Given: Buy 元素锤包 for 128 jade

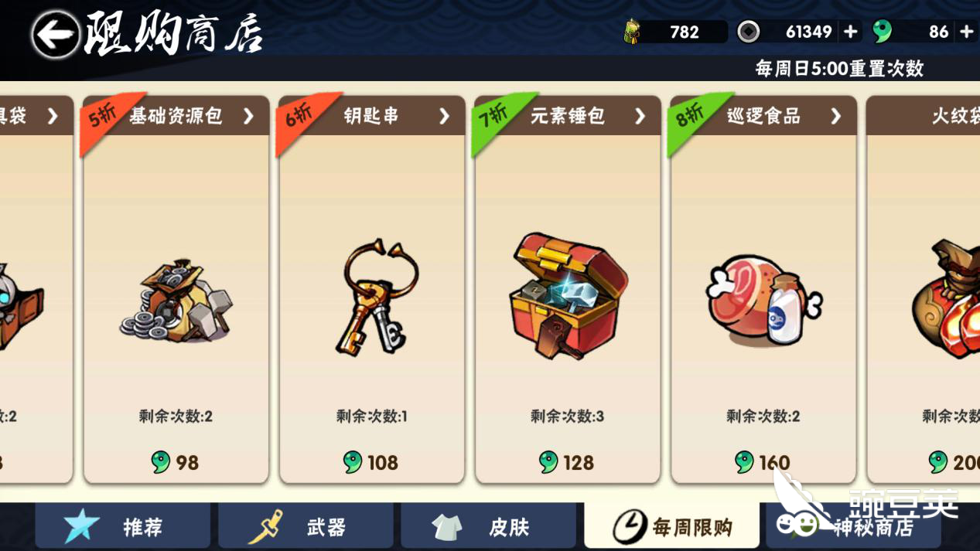Looking at the screenshot, I should 567,462.
